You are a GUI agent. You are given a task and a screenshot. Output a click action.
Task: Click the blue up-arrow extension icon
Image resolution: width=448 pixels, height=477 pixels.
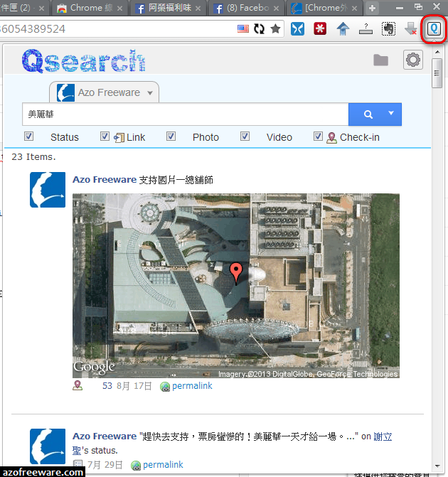[x=343, y=29]
